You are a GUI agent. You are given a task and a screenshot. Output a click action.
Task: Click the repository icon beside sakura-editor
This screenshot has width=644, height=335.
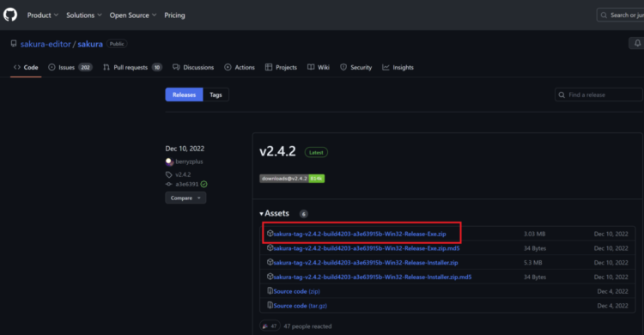tap(14, 44)
